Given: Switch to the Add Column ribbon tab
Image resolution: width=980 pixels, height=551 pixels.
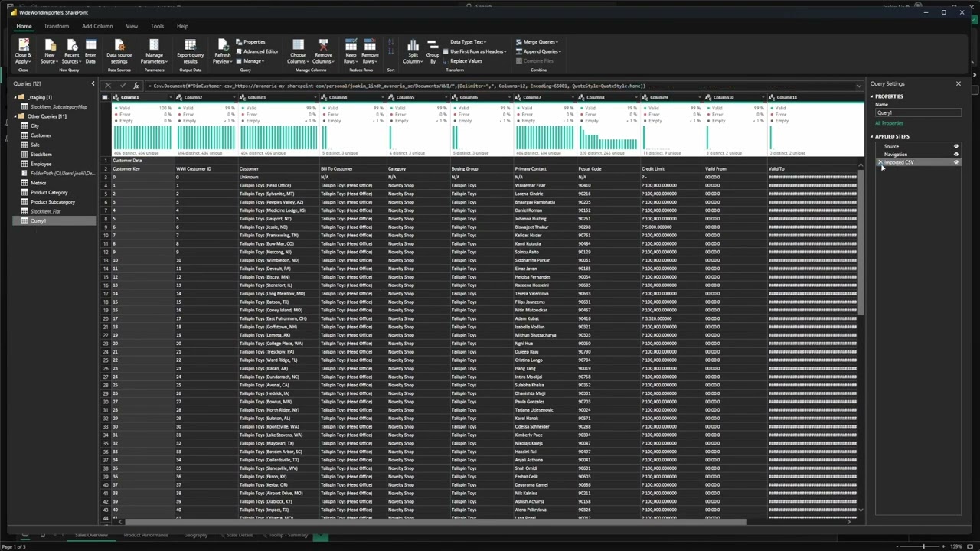Looking at the screenshot, I should coord(97,26).
